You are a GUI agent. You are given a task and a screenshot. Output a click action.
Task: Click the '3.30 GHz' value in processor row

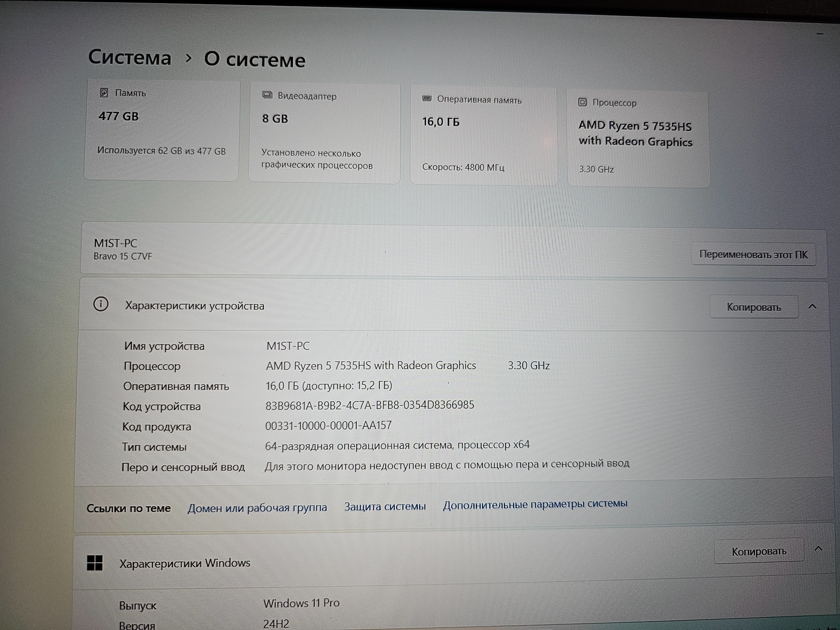[x=529, y=365]
